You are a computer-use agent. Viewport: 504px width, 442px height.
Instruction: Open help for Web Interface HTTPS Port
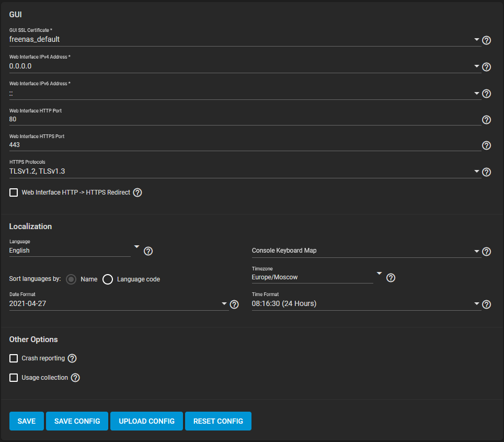coord(486,145)
